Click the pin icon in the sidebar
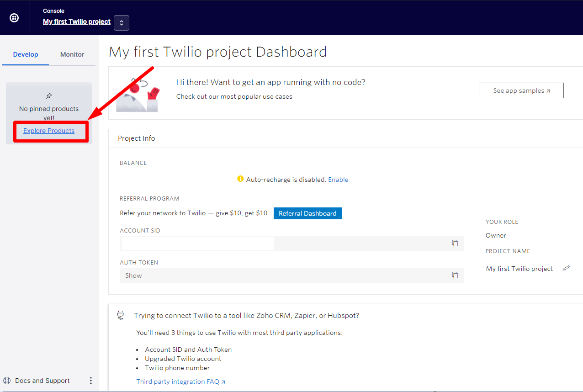The image size is (583, 392). (x=49, y=96)
